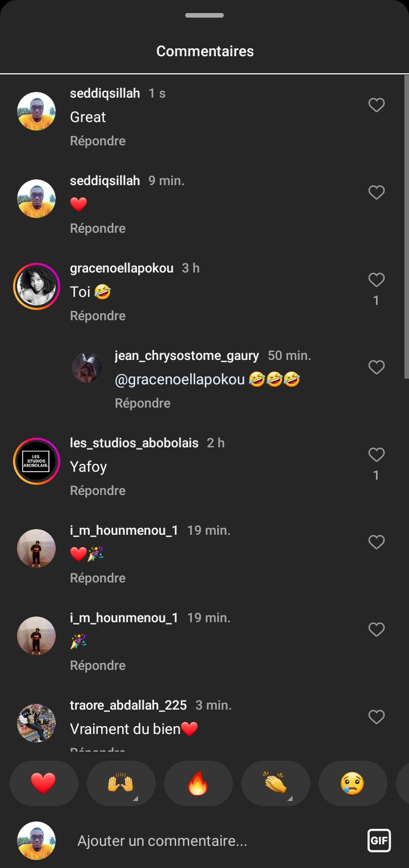
Task: Insert the raised hands emoji
Action: click(x=121, y=783)
